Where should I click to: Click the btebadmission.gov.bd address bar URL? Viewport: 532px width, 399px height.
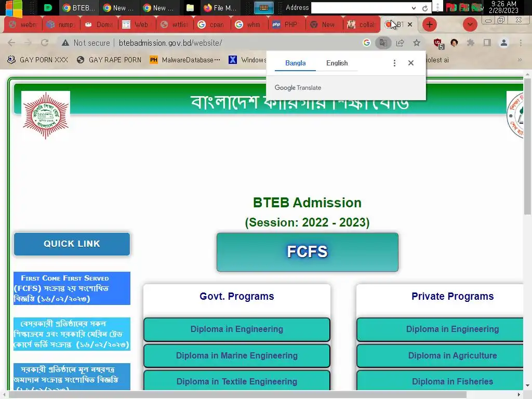170,43
